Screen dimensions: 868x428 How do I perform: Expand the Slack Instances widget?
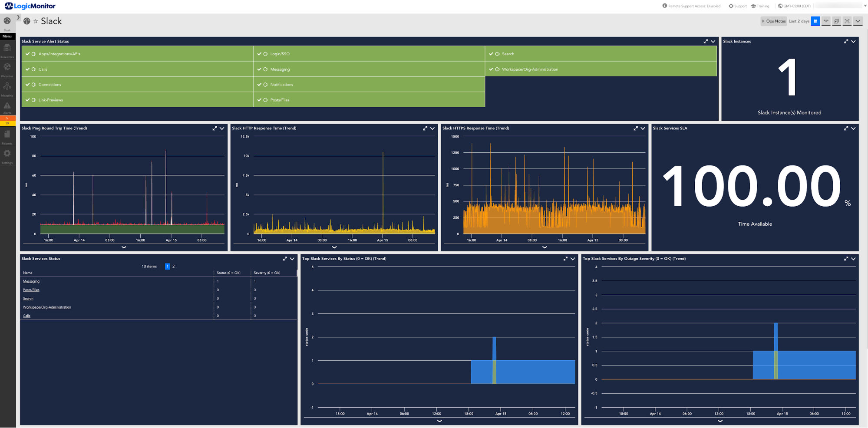pos(846,42)
